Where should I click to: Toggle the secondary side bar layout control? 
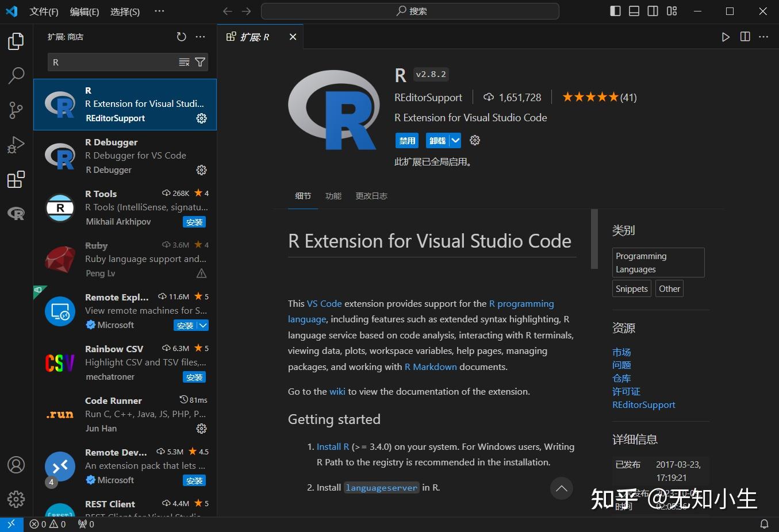(653, 11)
